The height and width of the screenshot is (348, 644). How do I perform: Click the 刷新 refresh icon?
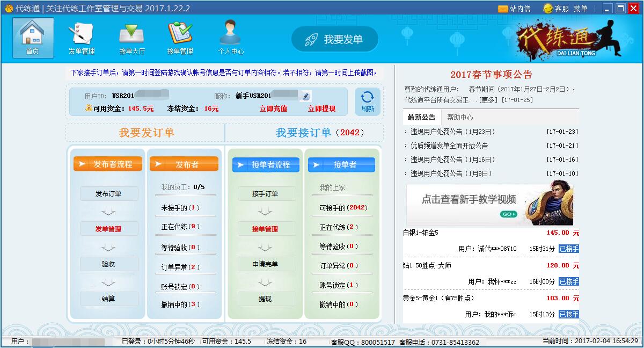(368, 101)
